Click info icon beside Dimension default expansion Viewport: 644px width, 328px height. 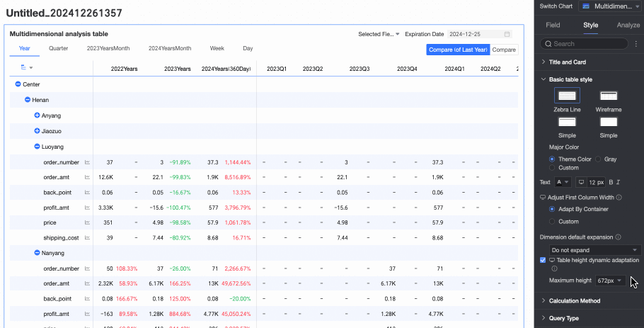[618, 237]
